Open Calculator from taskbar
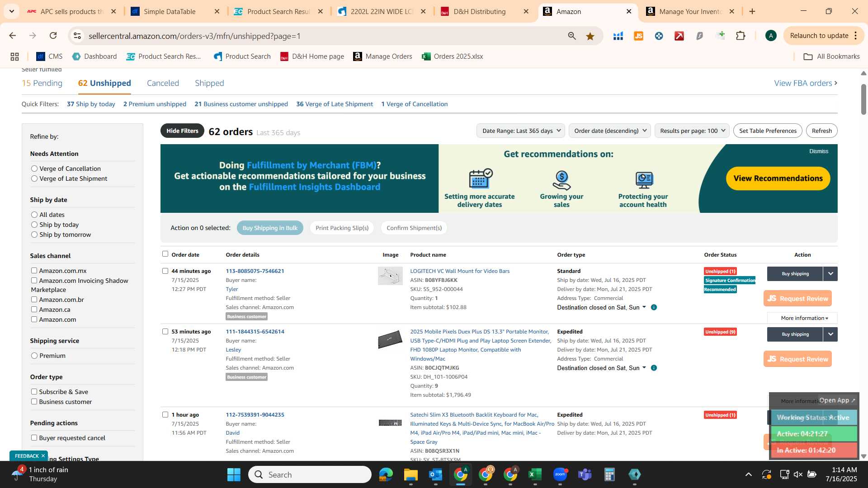Screen dimensions: 868x488 609,474
